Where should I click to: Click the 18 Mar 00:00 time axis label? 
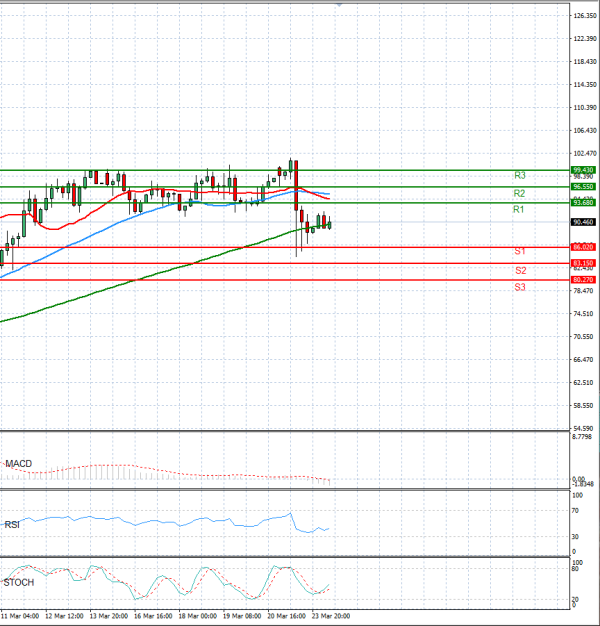(x=198, y=617)
